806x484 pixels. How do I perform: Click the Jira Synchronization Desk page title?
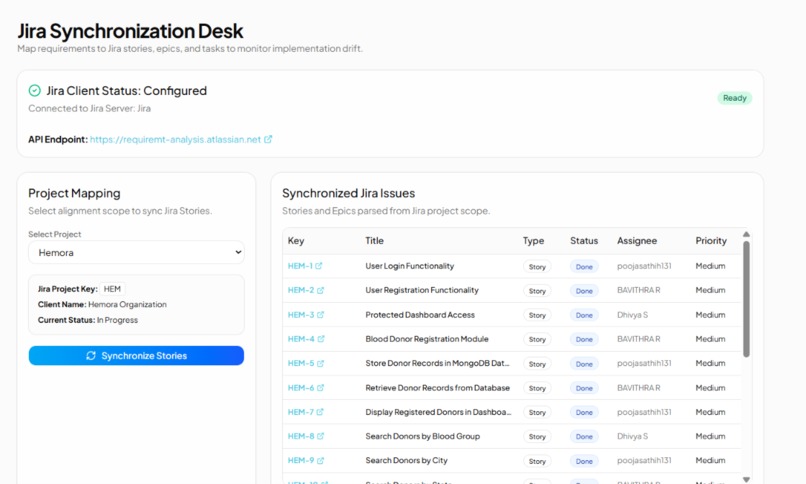pos(130,31)
